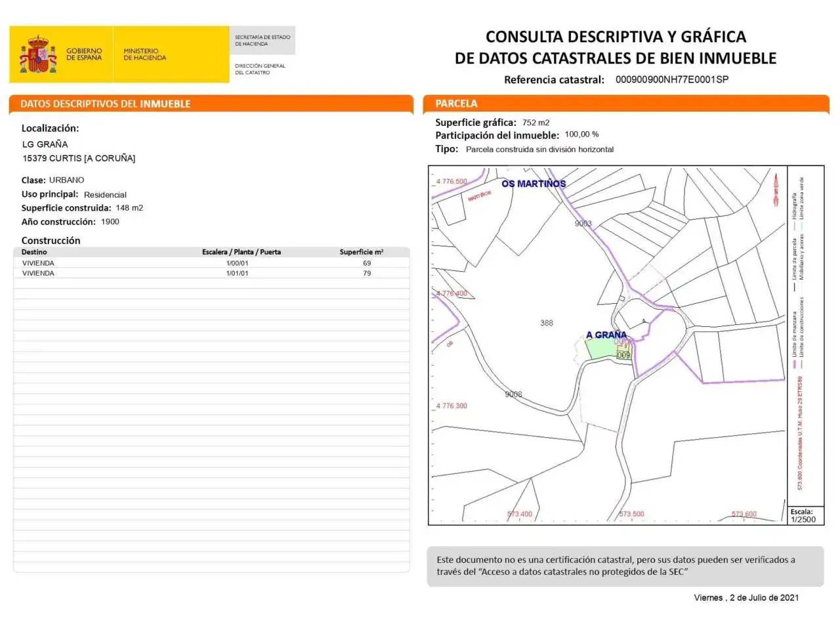
Task: Click the 'Superficie m²' column header
Action: [362, 252]
